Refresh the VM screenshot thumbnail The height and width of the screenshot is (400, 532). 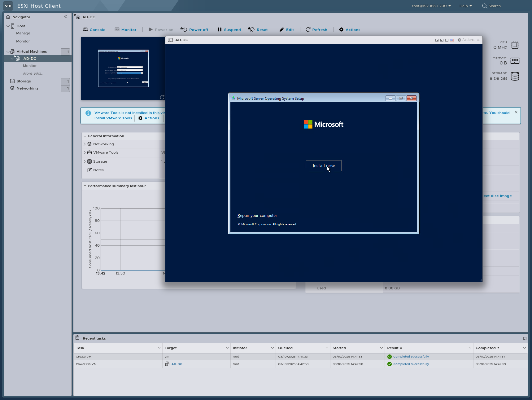pyautogui.click(x=162, y=97)
